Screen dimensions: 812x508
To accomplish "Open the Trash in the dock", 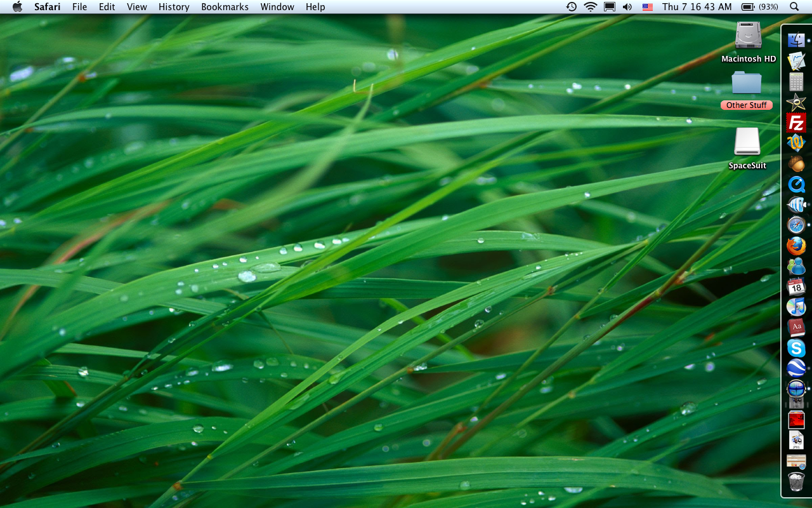I will (796, 481).
